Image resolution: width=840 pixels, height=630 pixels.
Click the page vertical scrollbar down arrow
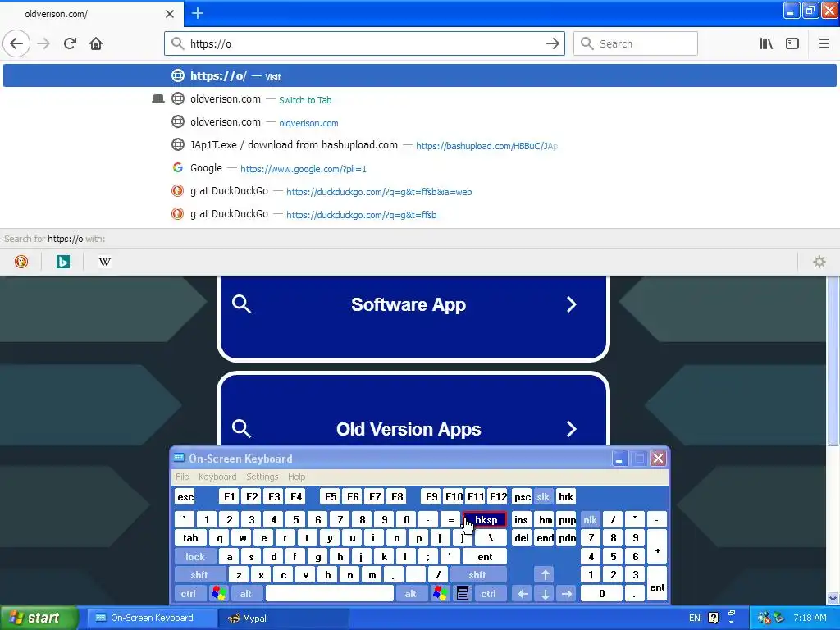click(x=833, y=598)
